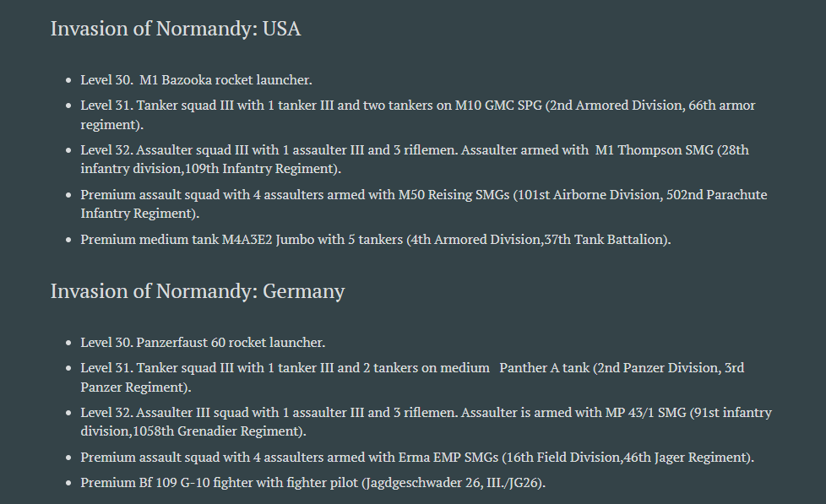Click "2nd Armored Division, 66th armor" text

(x=652, y=106)
